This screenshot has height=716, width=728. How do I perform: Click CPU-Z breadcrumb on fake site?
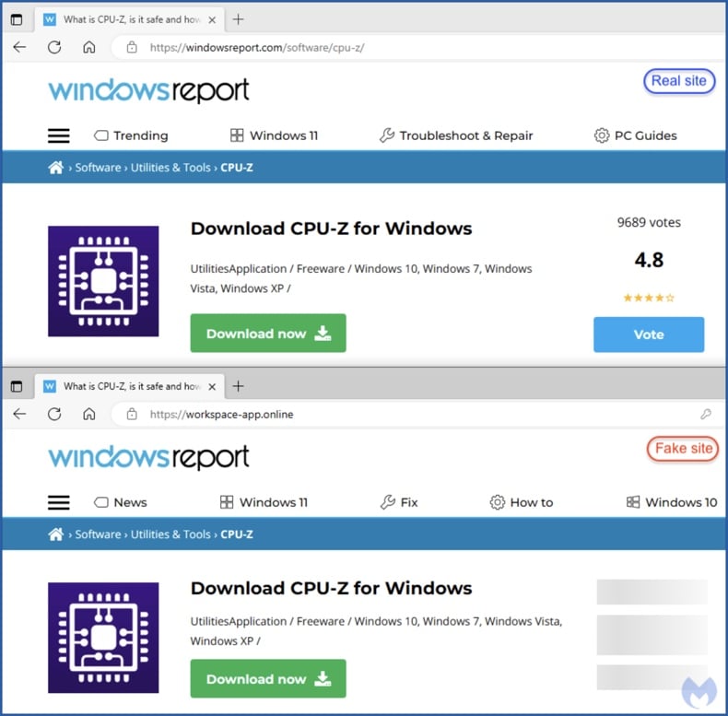click(x=237, y=534)
